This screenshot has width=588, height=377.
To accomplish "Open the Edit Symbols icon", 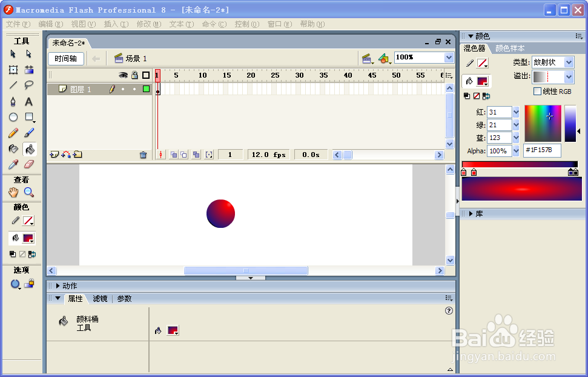I will [385, 59].
